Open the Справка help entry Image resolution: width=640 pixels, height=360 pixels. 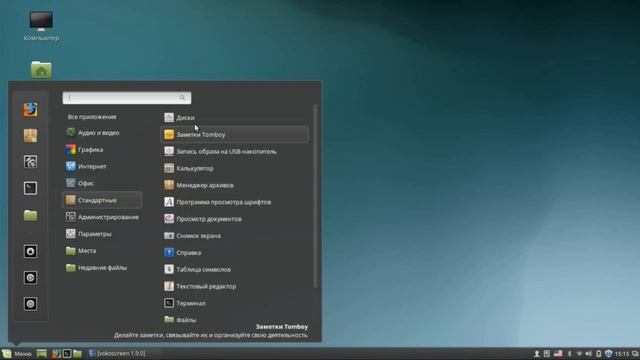[235, 253]
